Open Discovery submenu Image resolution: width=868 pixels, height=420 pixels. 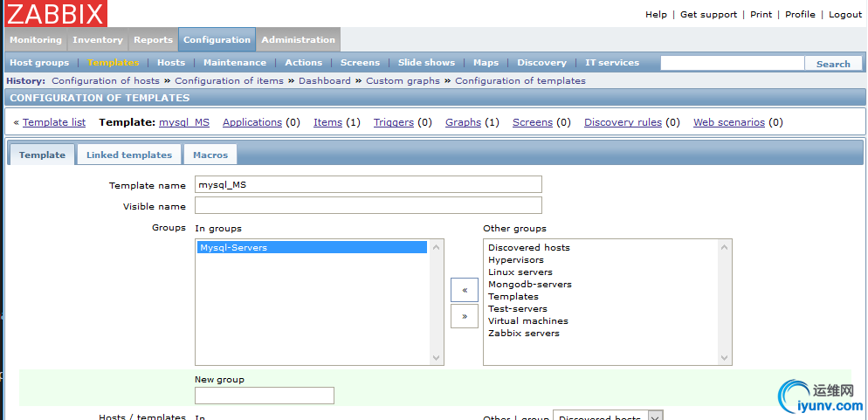coord(542,63)
